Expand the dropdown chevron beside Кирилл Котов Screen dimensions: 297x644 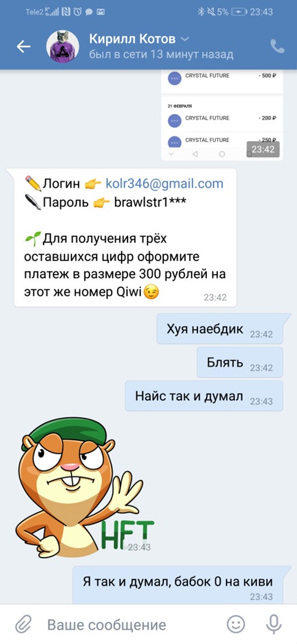[x=185, y=39]
